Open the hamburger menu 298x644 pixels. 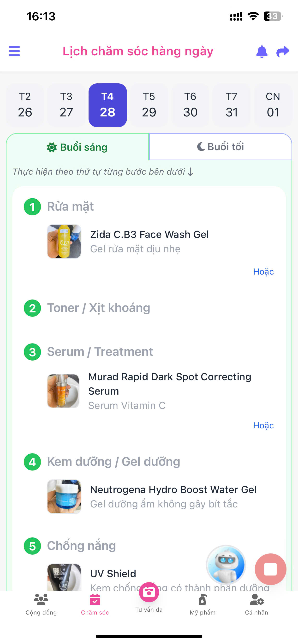click(14, 51)
